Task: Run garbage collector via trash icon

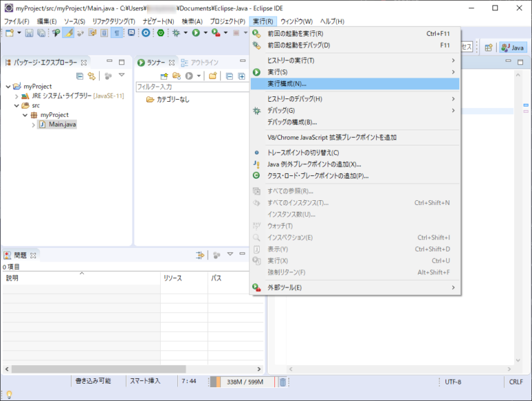Action: click(x=283, y=382)
